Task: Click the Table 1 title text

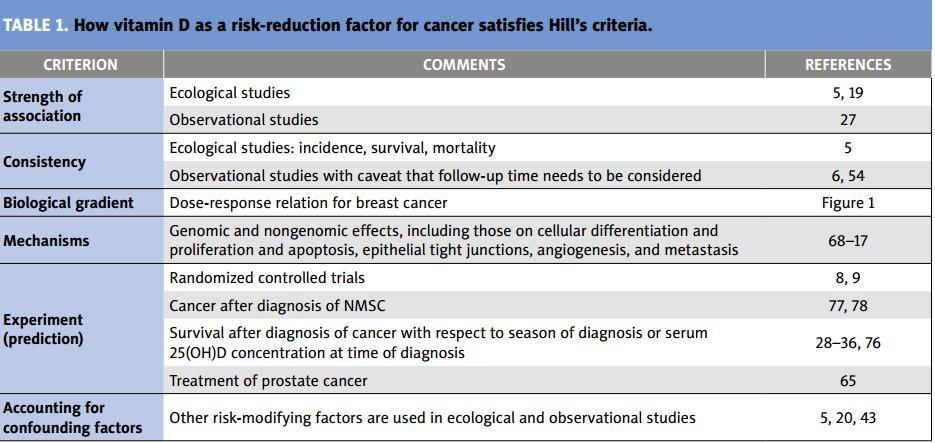Action: click(327, 25)
